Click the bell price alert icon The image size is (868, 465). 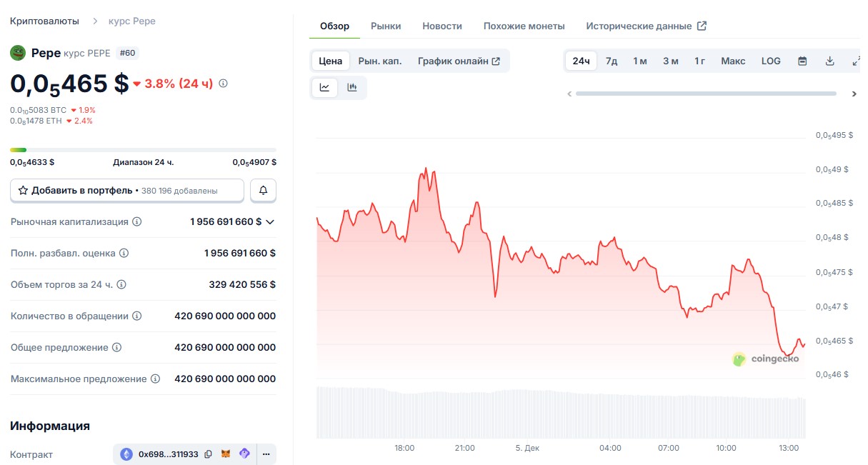pyautogui.click(x=263, y=191)
